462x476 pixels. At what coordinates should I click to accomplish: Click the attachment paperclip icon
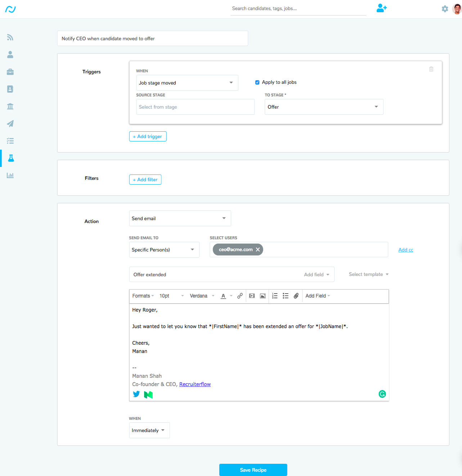pyautogui.click(x=296, y=296)
